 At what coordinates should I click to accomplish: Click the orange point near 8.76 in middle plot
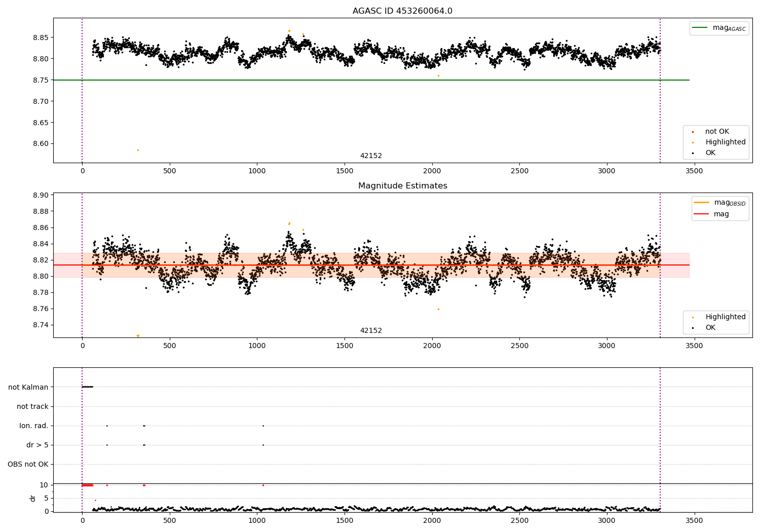pos(438,309)
